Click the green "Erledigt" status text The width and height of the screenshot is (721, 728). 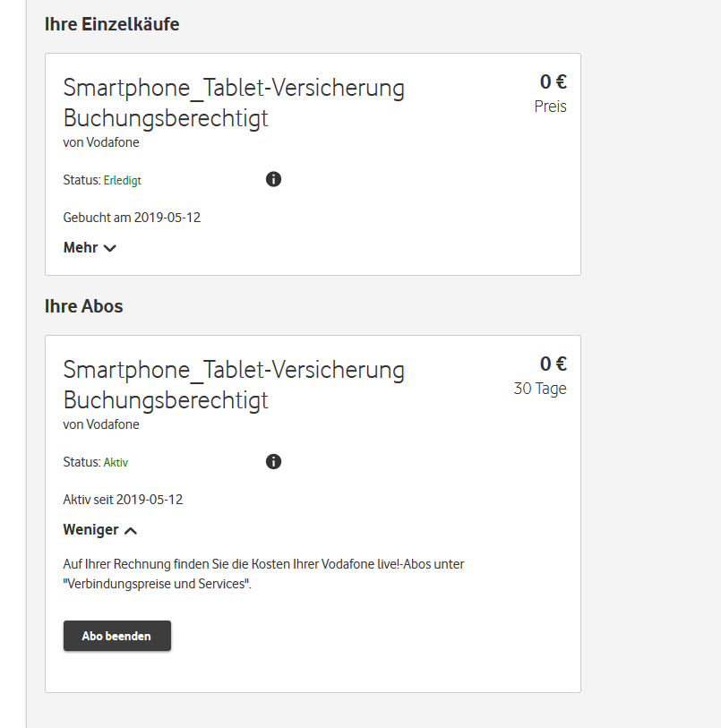[x=123, y=180]
